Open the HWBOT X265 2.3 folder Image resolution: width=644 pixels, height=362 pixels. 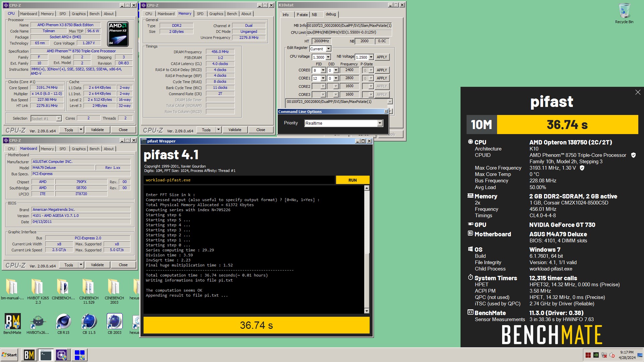click(38, 291)
